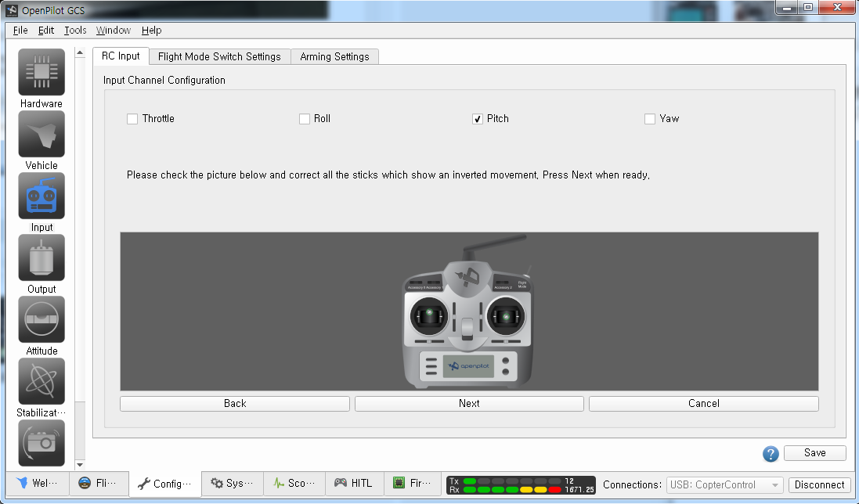Open the Hardware configuration icon
Screen dimensions: 859x504
click(x=42, y=72)
